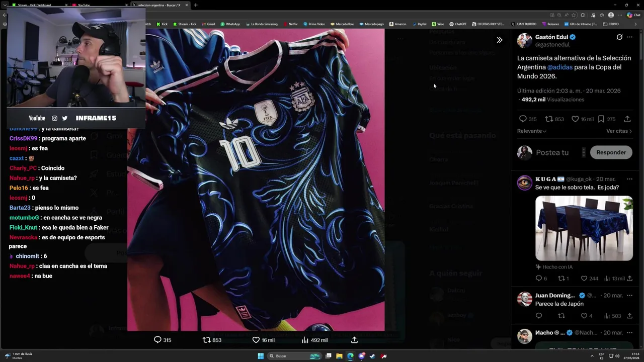The image size is (644, 362).
Task: Open the Prime Video bookmark
Action: [x=314, y=24]
